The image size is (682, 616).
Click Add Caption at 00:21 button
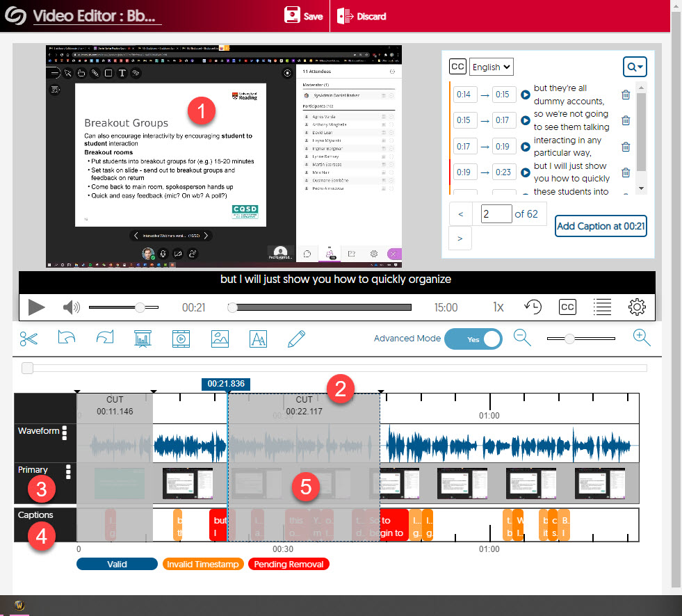pos(601,226)
